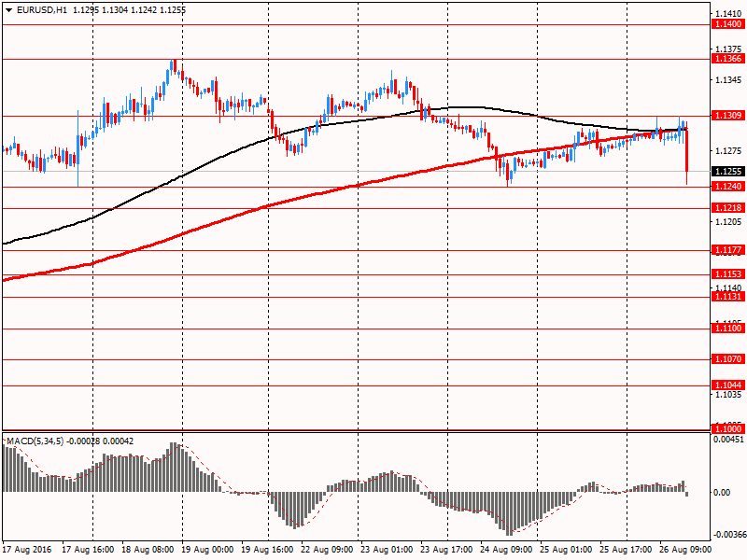Open the chart menu triangle beside EURUSD,H1
The height and width of the screenshot is (560, 747).
(8, 10)
